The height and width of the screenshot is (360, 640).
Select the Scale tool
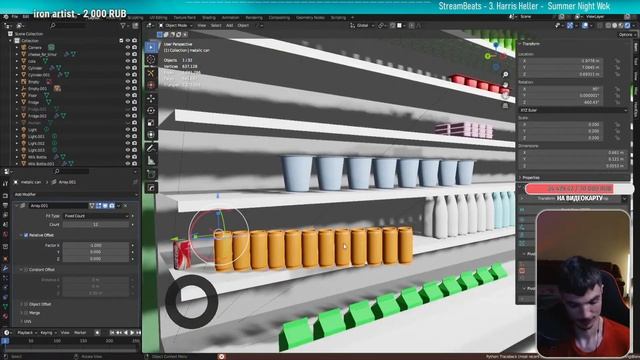tap(151, 123)
